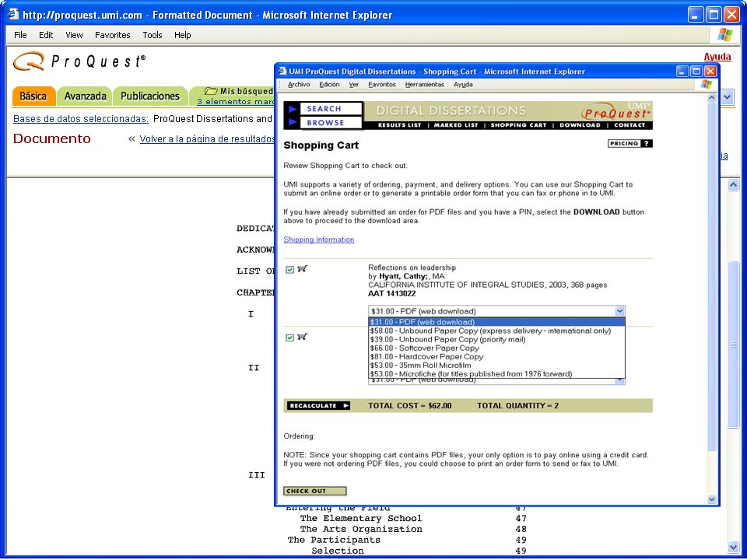This screenshot has height=560, width=747.
Task: Click the folder icon beside Mis búsquedas
Action: click(211, 90)
